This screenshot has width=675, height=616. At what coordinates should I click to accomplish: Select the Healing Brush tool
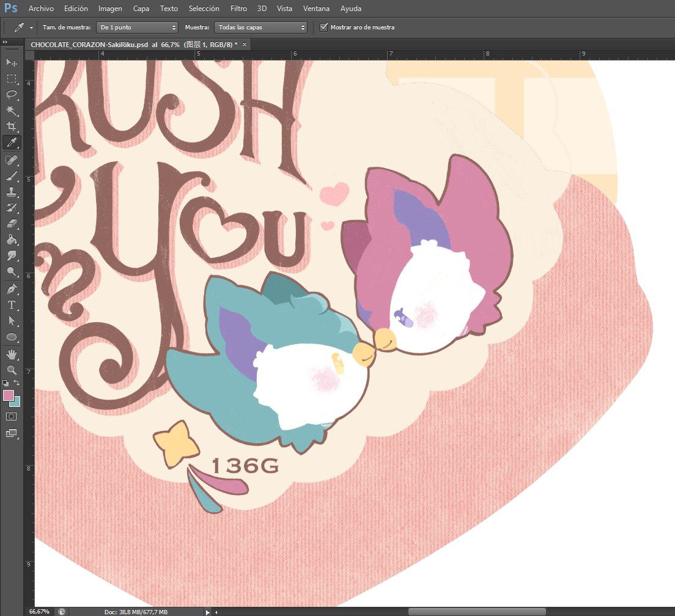point(12,160)
